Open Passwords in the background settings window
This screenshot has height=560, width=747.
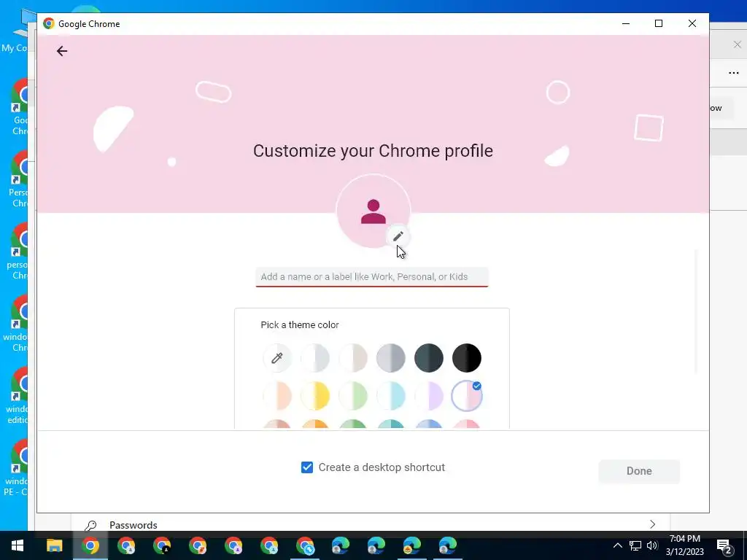coord(133,525)
